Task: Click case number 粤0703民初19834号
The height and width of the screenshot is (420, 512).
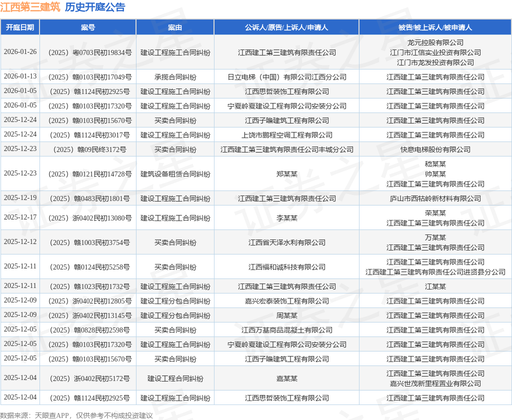Action: click(90, 52)
